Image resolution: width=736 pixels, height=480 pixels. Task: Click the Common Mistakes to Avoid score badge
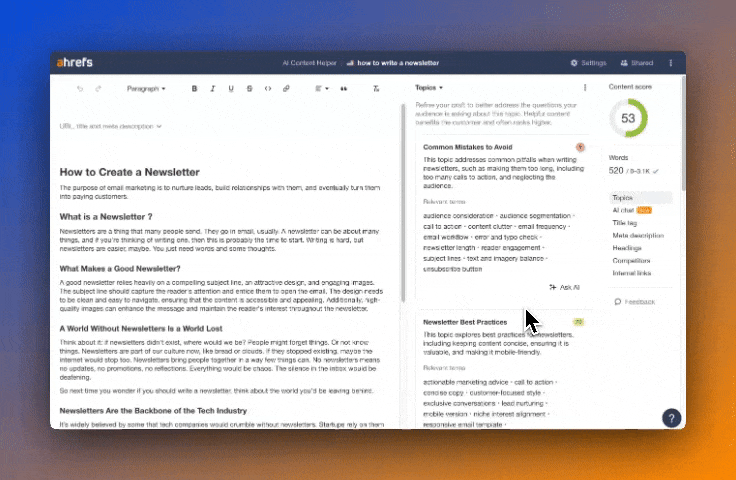click(581, 147)
